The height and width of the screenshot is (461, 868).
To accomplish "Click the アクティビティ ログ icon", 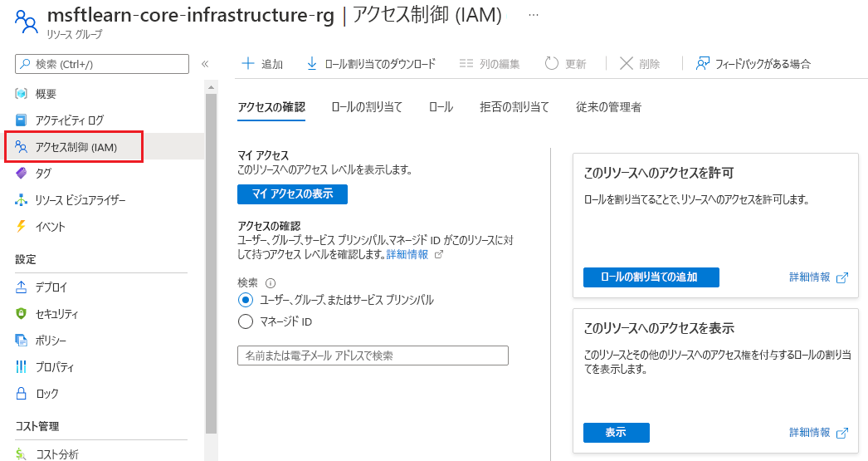I will tap(21, 120).
